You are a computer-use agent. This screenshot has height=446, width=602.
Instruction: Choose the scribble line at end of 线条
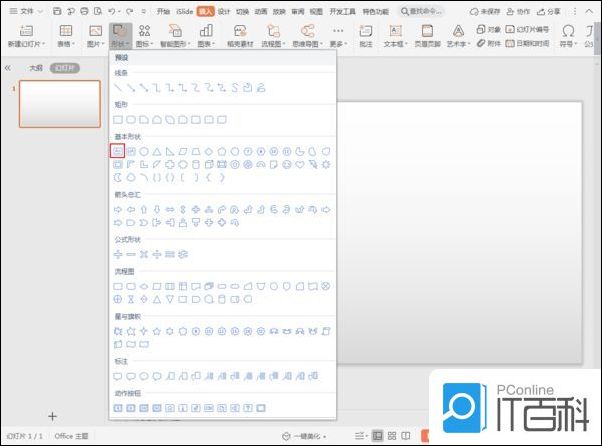pos(261,88)
